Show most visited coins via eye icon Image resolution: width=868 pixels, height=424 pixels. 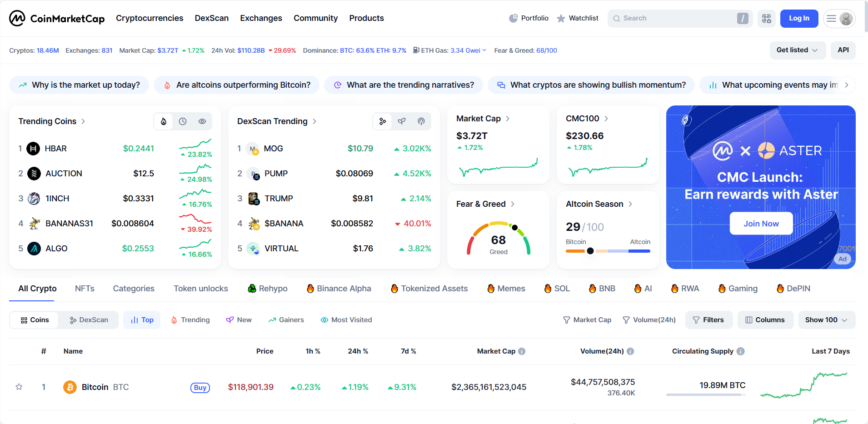tap(202, 121)
